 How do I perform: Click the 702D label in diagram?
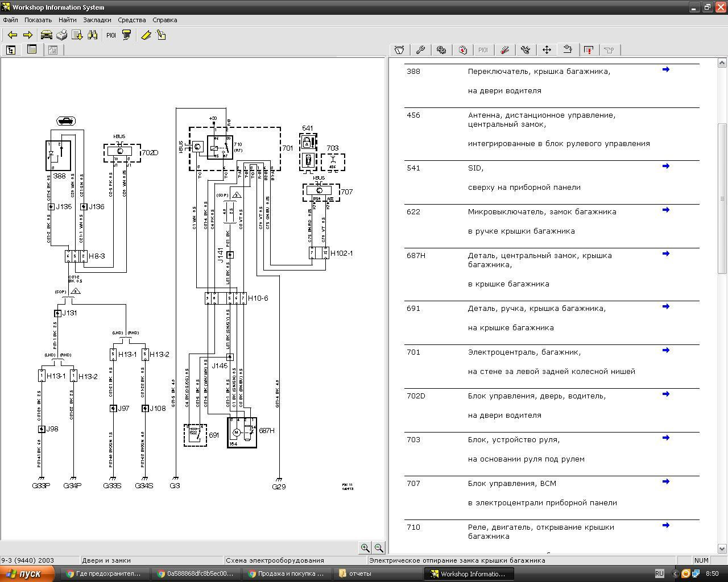pos(150,153)
